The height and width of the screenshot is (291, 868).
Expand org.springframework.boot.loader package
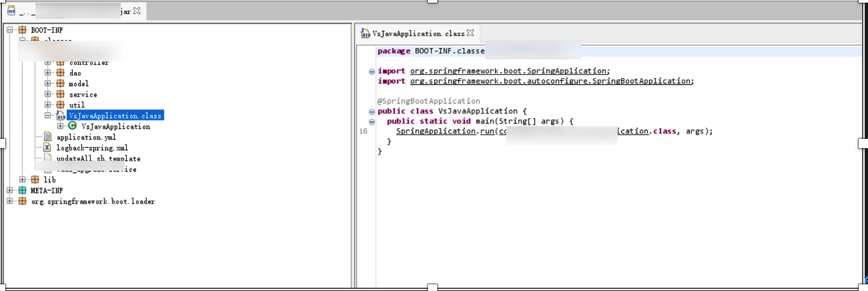9,201
